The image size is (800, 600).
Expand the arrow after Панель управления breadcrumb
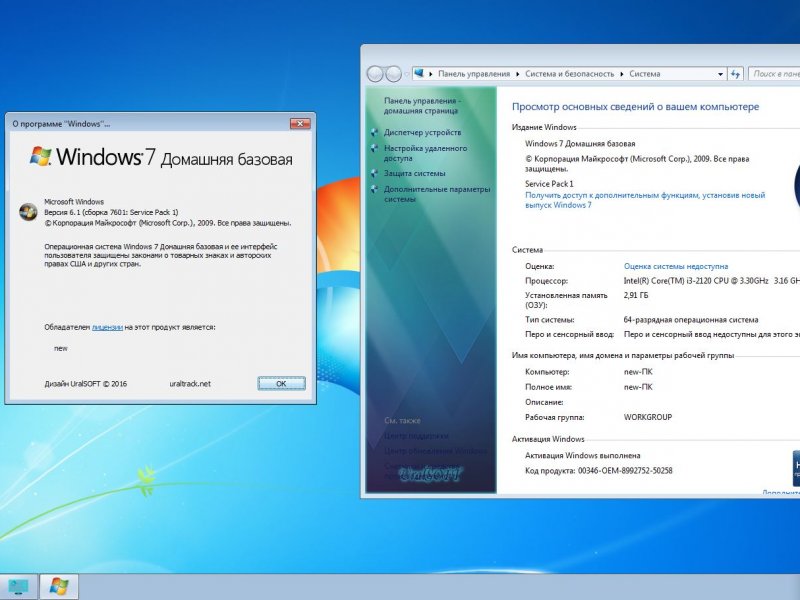click(x=517, y=74)
